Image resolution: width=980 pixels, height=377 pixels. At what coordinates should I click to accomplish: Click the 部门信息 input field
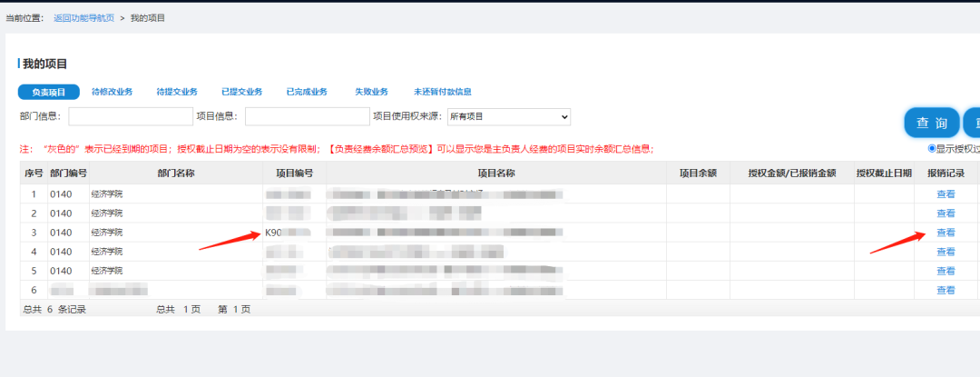click(x=130, y=116)
